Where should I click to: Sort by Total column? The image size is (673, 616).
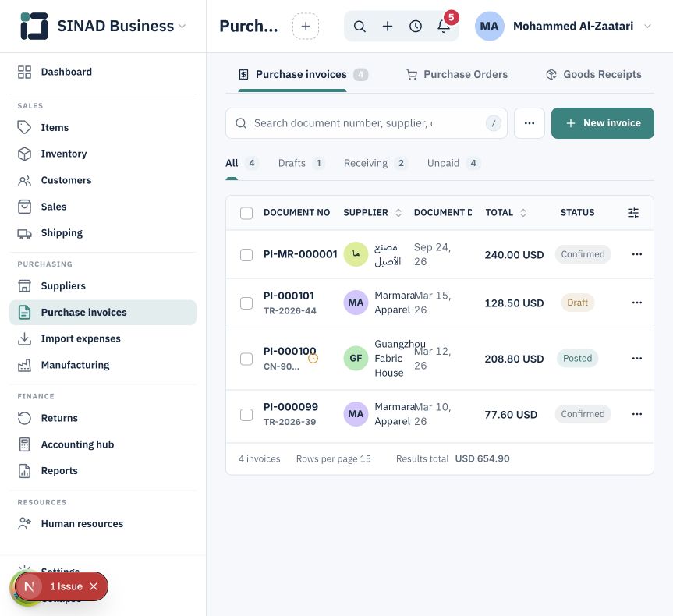coord(505,213)
